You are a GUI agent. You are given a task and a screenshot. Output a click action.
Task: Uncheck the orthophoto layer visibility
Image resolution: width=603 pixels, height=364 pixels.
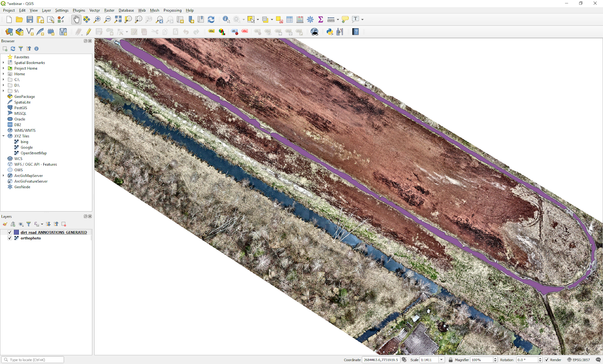pos(10,238)
